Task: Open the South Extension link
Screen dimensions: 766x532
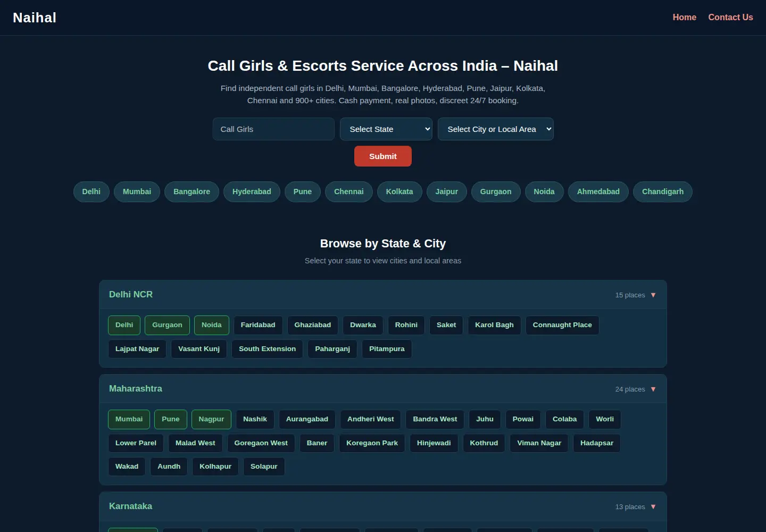Action: pos(268,349)
